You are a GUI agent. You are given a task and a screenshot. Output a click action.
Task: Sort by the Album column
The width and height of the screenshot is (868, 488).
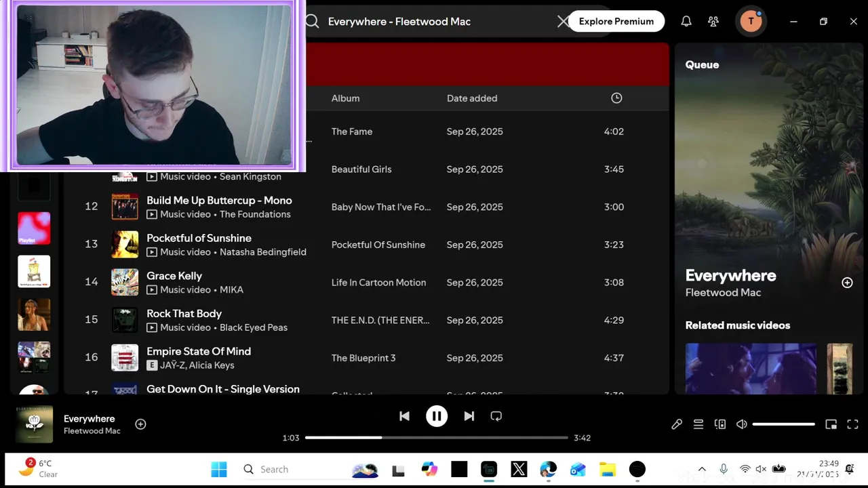[345, 98]
